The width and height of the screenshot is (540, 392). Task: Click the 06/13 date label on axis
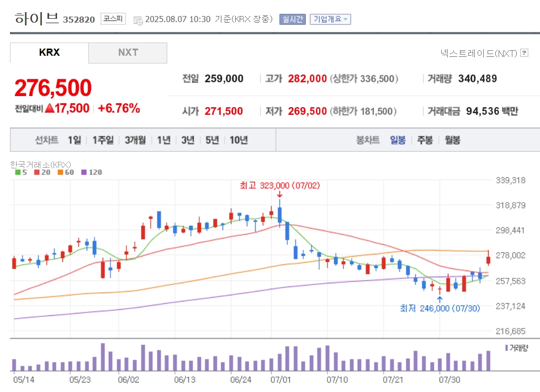tap(184, 380)
